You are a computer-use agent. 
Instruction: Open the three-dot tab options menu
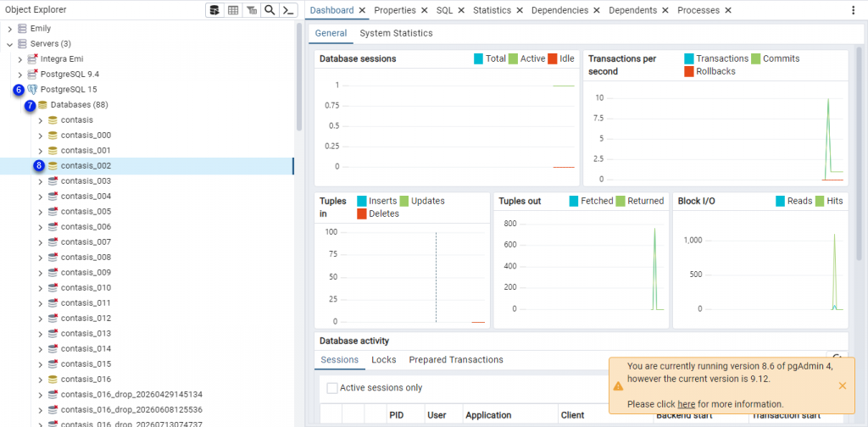[853, 10]
